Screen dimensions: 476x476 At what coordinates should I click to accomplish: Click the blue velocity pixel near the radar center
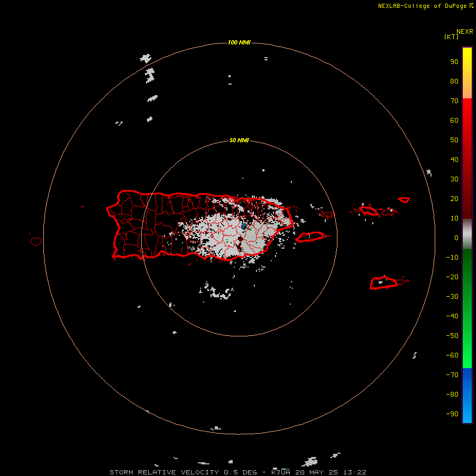point(243,225)
